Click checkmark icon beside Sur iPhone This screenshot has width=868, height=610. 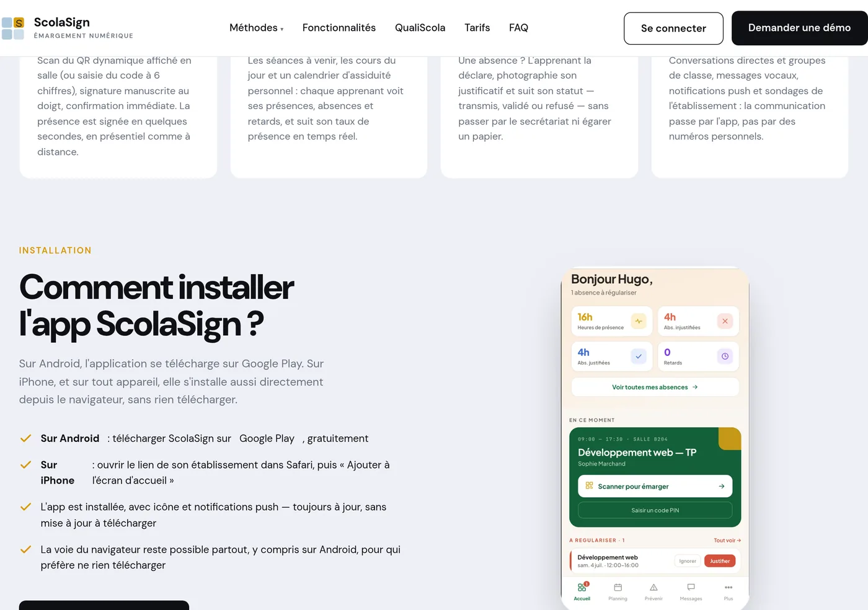click(25, 464)
